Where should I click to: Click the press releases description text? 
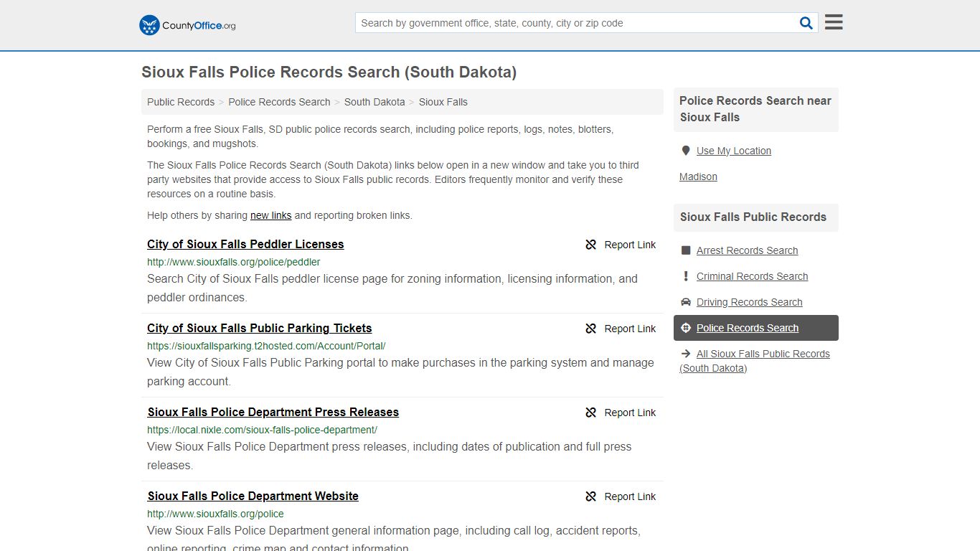click(x=390, y=456)
